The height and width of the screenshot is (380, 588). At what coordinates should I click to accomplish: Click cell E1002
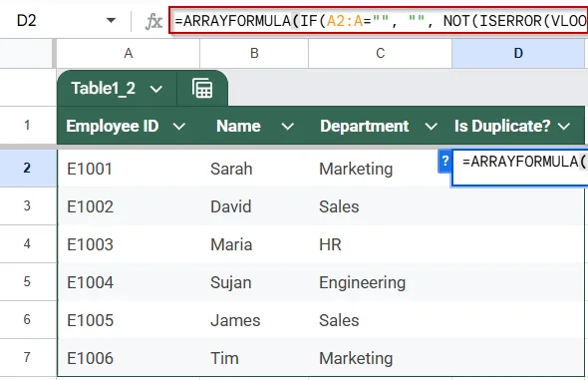pos(129,206)
